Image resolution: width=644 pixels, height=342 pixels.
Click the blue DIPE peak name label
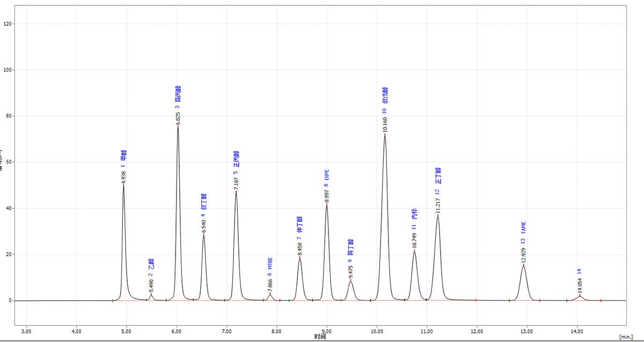326,175
